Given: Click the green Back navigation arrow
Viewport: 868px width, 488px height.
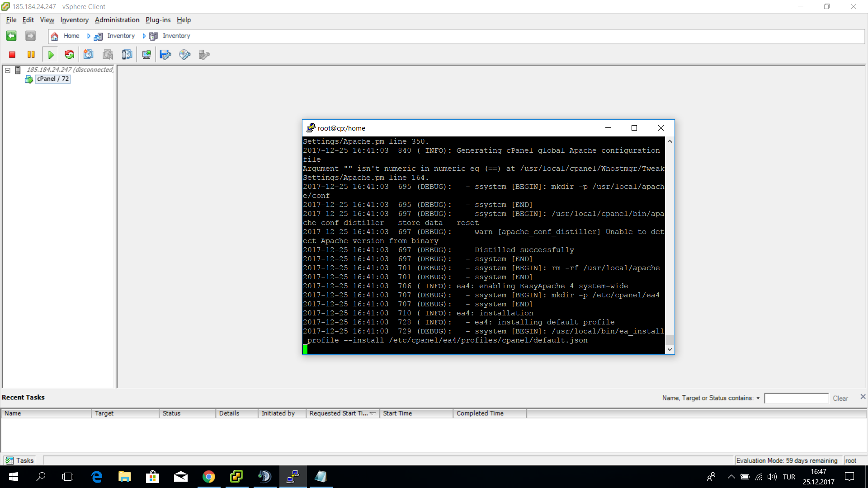Looking at the screenshot, I should coord(11,36).
